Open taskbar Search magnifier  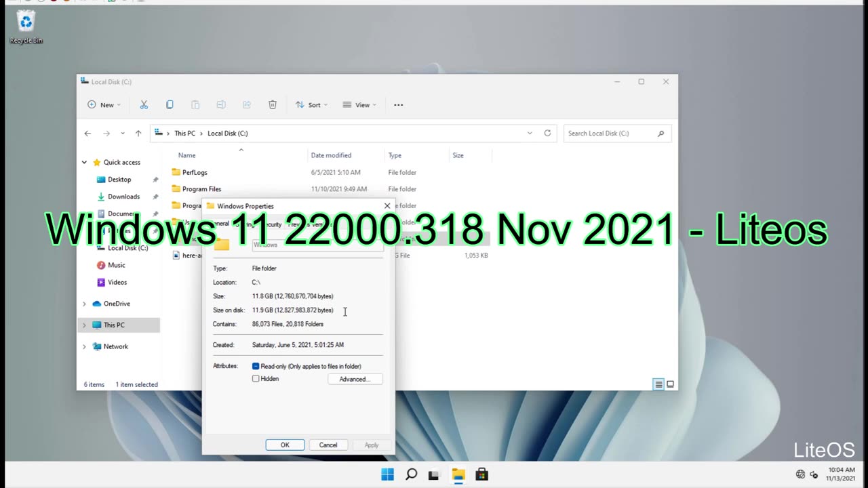411,474
